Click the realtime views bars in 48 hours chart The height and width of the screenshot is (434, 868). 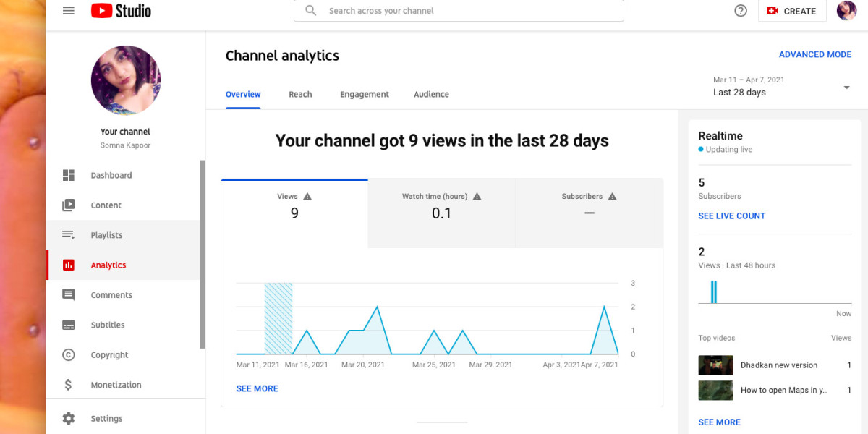714,292
